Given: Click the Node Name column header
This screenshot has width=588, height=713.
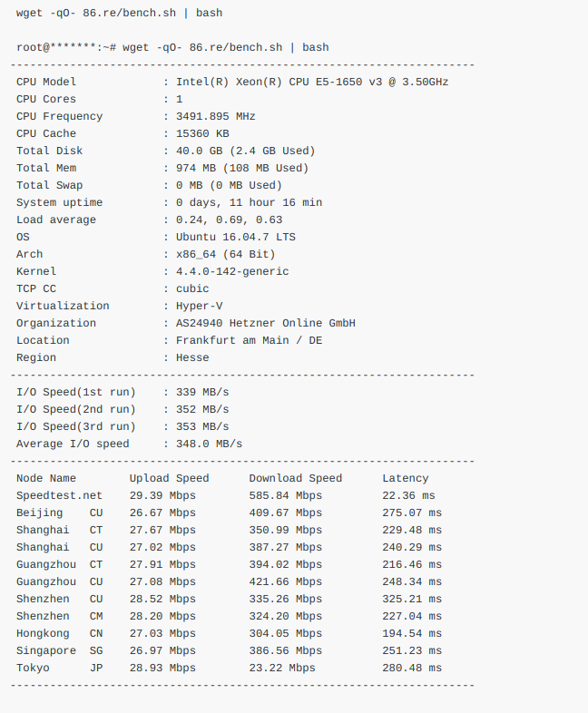Looking at the screenshot, I should click(x=46, y=478).
